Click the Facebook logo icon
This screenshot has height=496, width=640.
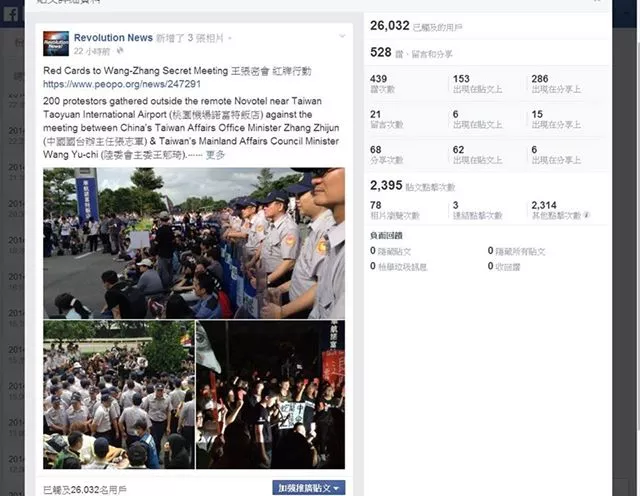click(11, 15)
